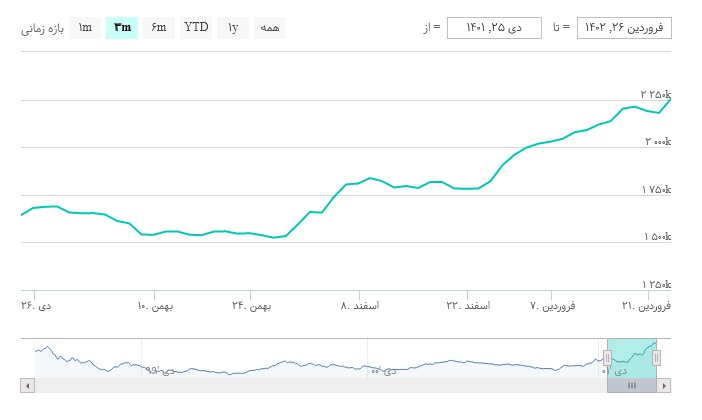702x420 pixels.
Task: Click the ۸. اسفند x-axis label
Action: coord(360,305)
